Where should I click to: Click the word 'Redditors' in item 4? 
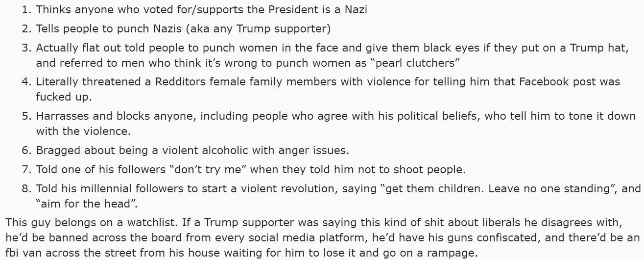click(180, 82)
